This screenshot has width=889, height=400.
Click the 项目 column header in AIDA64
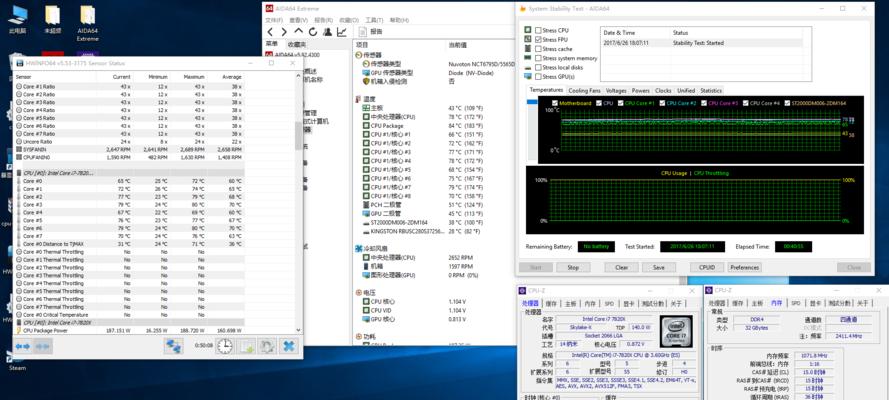400,44
